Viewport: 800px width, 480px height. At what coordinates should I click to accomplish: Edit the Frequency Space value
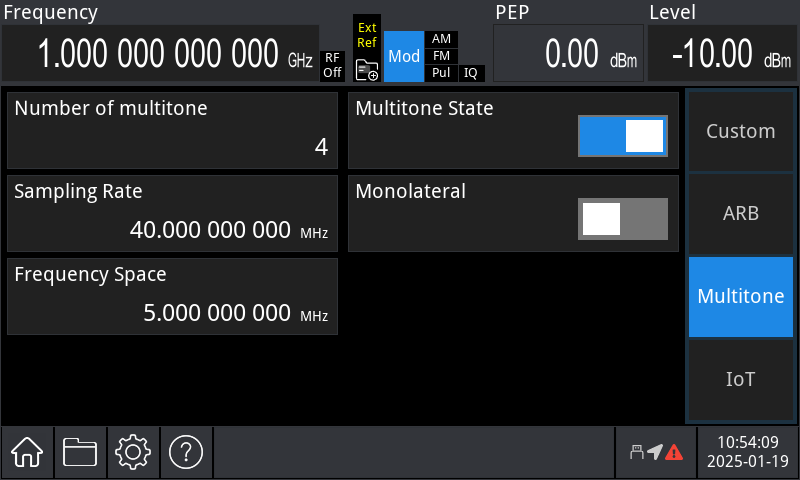173,296
